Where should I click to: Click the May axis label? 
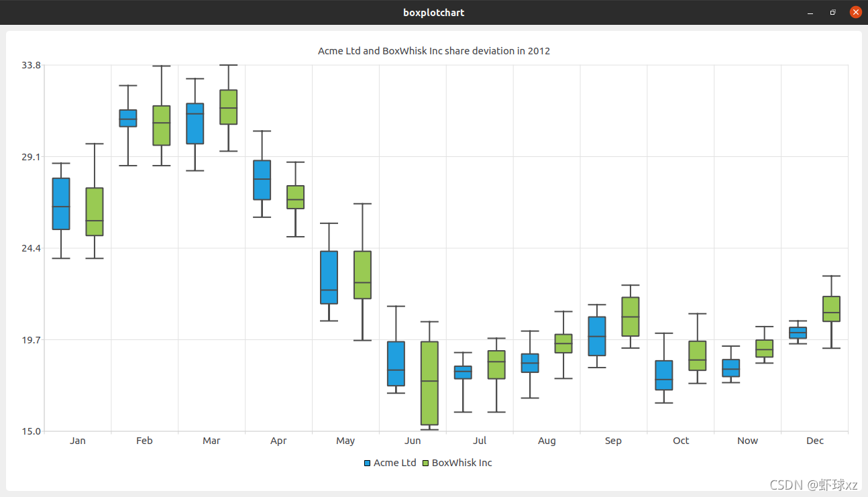point(345,441)
